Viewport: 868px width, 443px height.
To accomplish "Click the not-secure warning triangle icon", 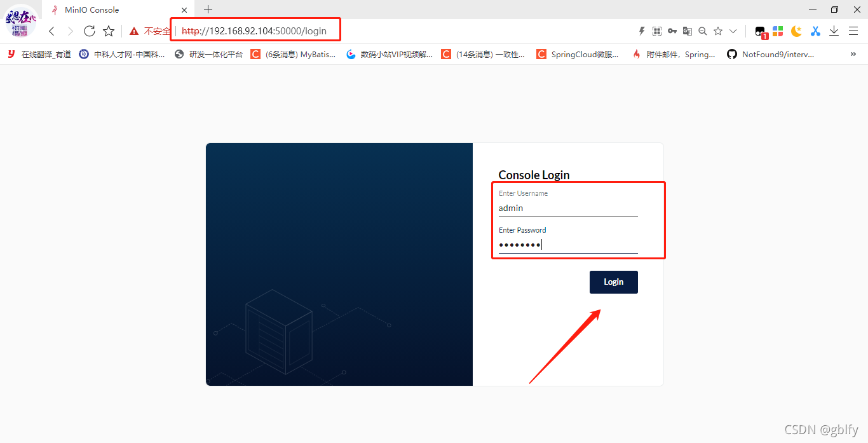I will tap(133, 31).
